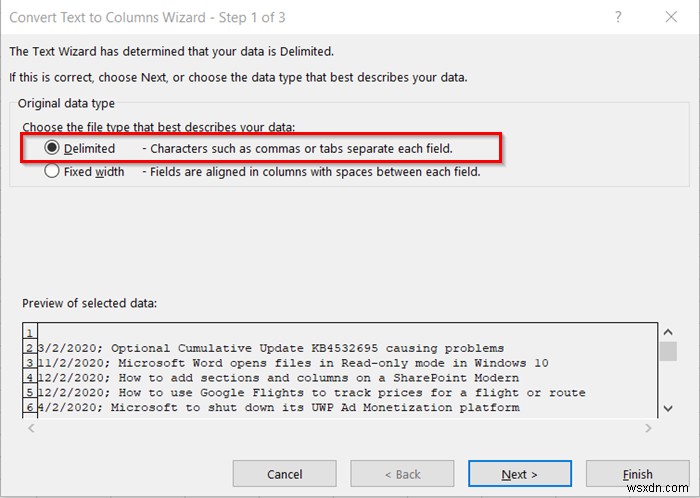Viewport: 700px width, 498px height.
Task: Choose the Fixed width radio option
Action: click(52, 171)
